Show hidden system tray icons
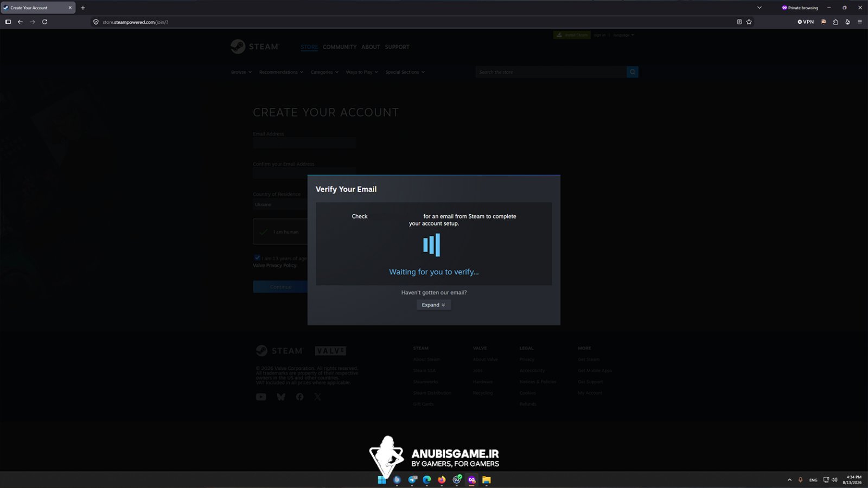 (789, 480)
